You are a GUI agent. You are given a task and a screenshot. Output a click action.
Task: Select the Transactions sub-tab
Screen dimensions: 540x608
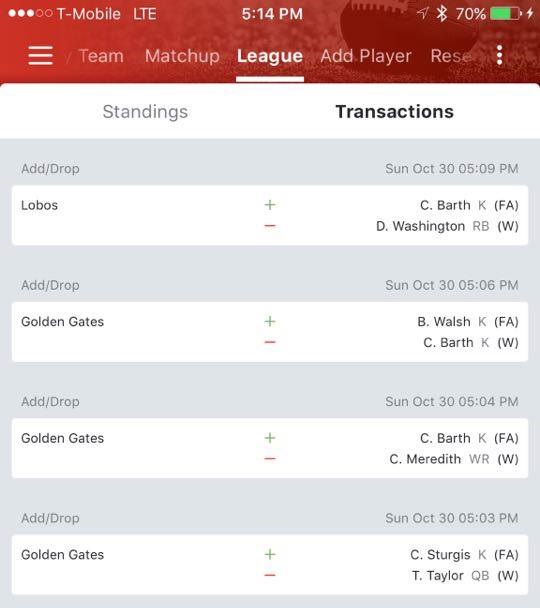[395, 112]
